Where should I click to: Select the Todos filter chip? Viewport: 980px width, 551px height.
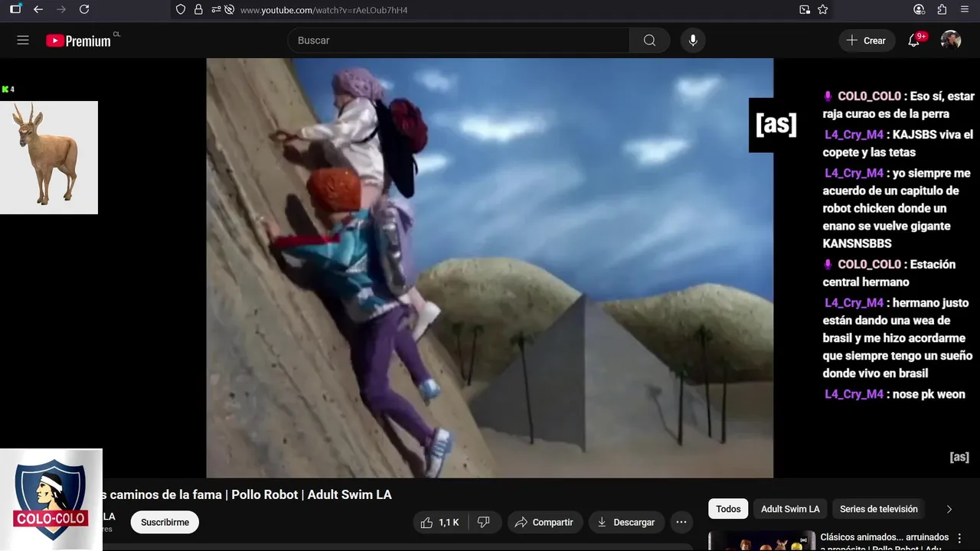click(728, 509)
